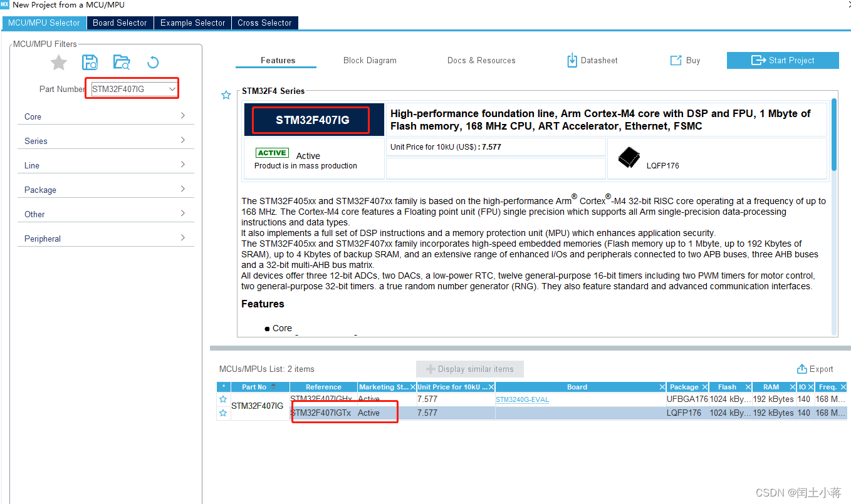Close the Package column
851x504 pixels.
point(705,387)
